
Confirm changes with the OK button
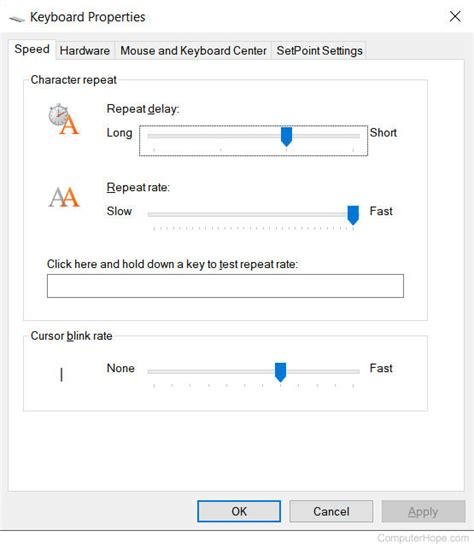coord(239,511)
